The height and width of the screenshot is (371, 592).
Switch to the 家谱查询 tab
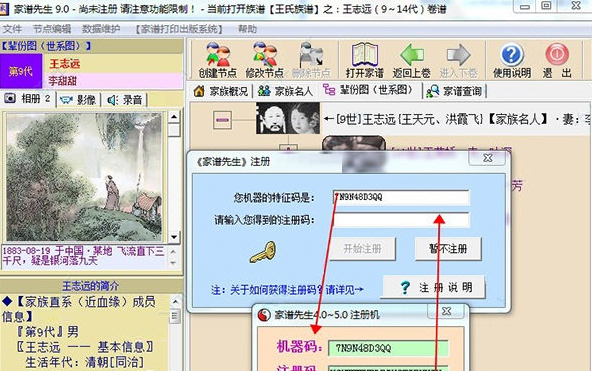[x=454, y=91]
